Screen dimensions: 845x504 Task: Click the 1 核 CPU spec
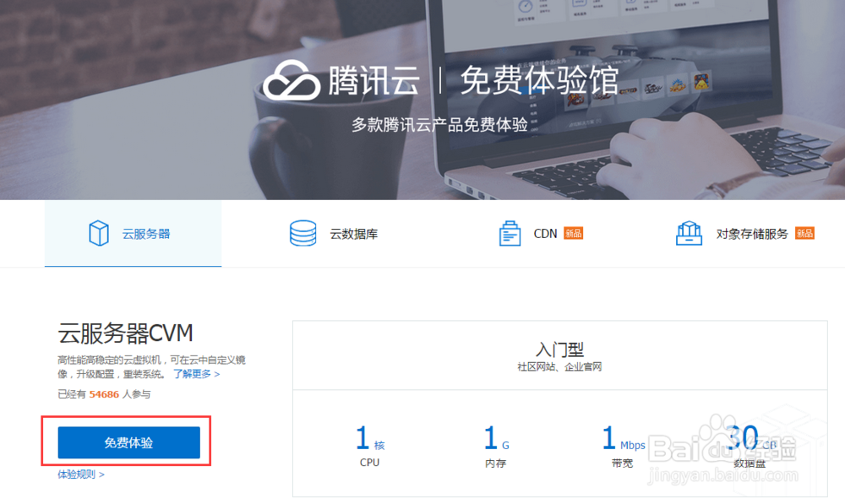370,447
